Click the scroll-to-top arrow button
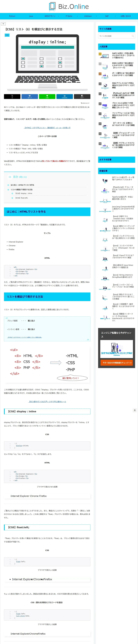Image resolution: width=138 pixels, height=644 pixels. pyautogui.click(x=135, y=410)
